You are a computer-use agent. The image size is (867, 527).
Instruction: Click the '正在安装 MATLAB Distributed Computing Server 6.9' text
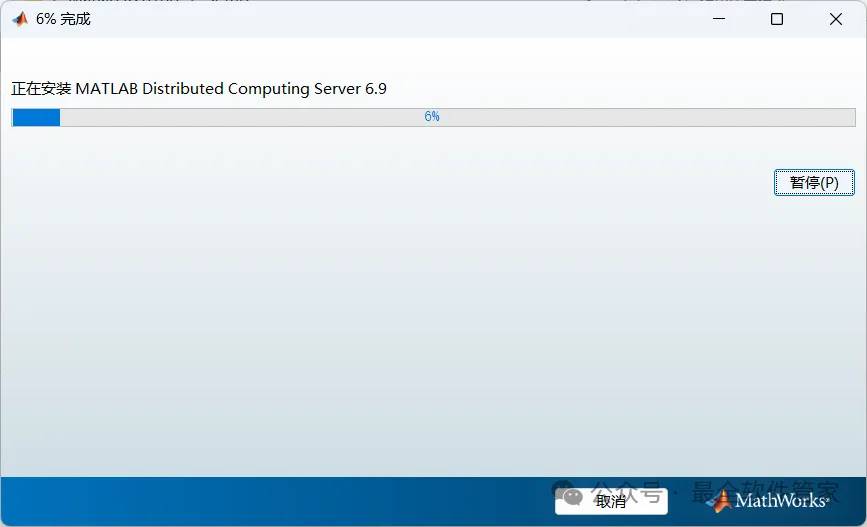(x=199, y=89)
